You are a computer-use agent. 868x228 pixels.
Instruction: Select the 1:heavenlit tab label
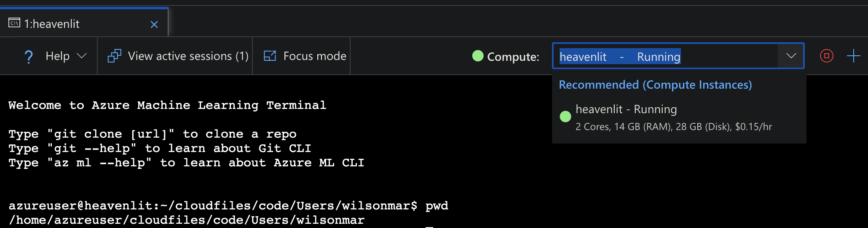[52, 24]
